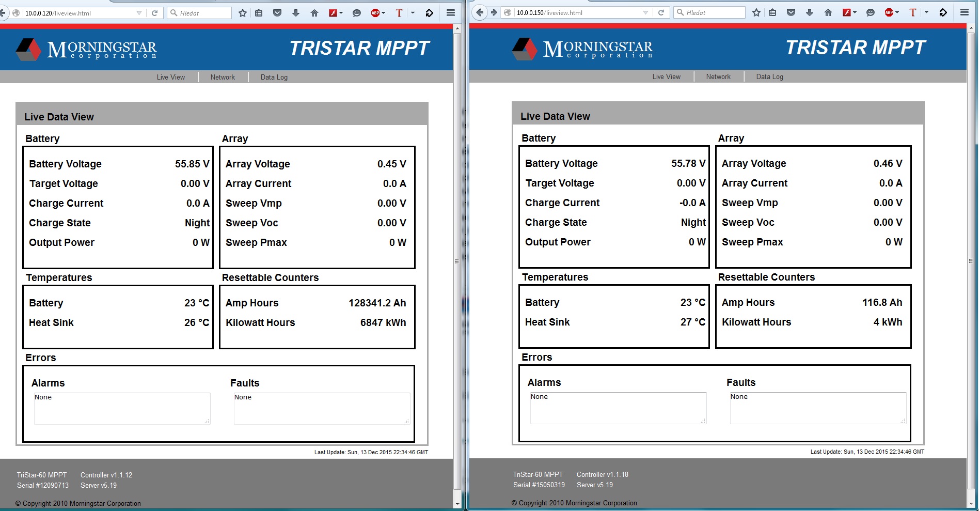Click Adblock Plus icon in 10.0.0.120 window
This screenshot has width=980, height=511.
375,13
